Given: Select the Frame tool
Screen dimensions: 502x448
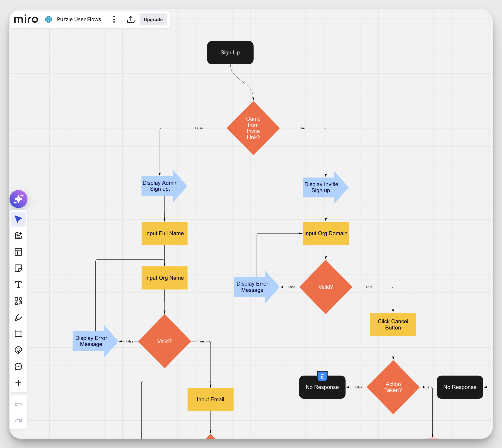Looking at the screenshot, I should (18, 333).
